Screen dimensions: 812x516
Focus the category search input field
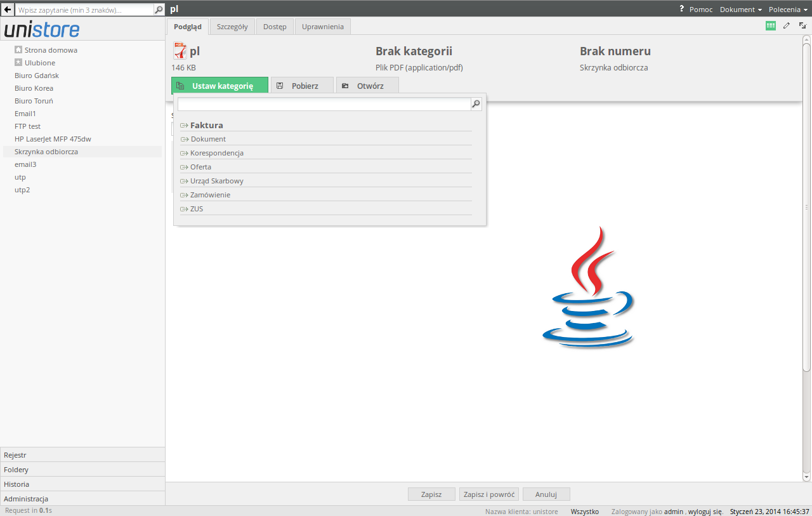(324, 104)
